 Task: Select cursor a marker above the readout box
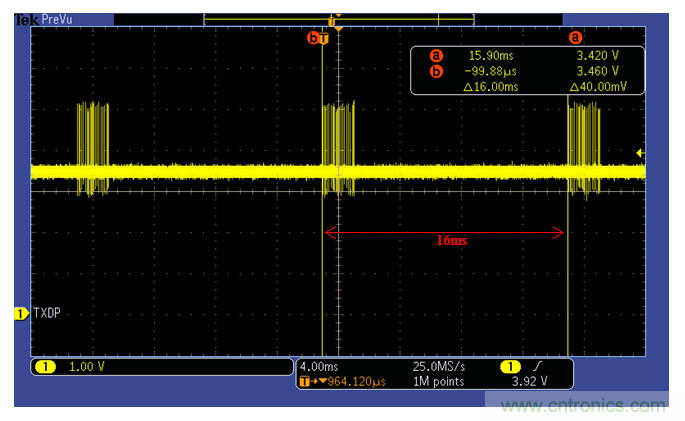click(x=575, y=37)
